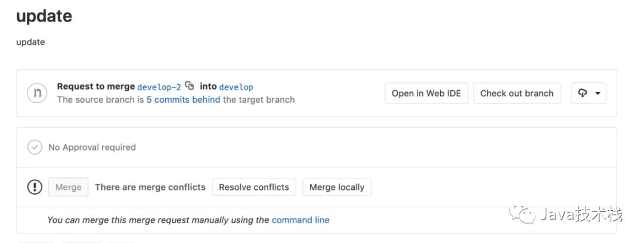Open the develop-2 source branch link
The width and height of the screenshot is (644, 243).
159,87
